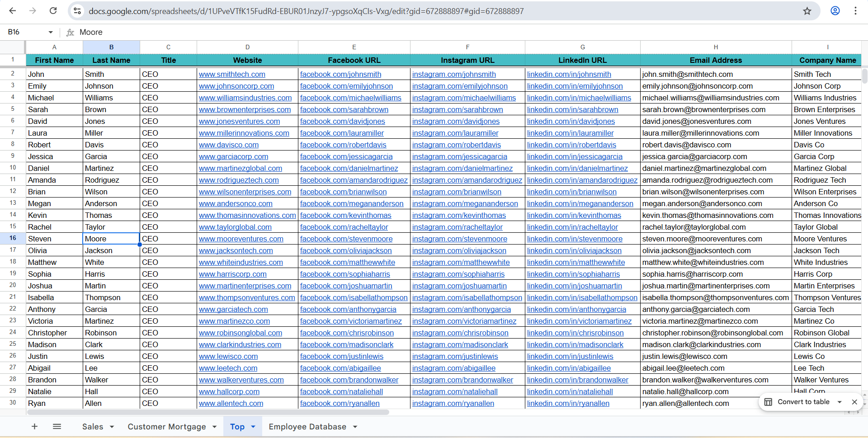
Task: Expand the Name Box dropdown arrow
Action: click(x=51, y=32)
